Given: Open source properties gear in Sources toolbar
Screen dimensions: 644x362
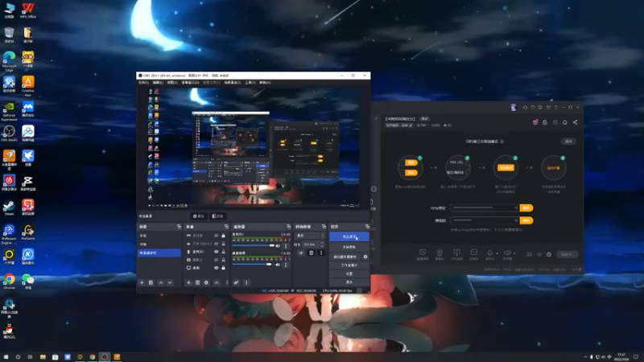Looking at the screenshot, I should (x=206, y=282).
